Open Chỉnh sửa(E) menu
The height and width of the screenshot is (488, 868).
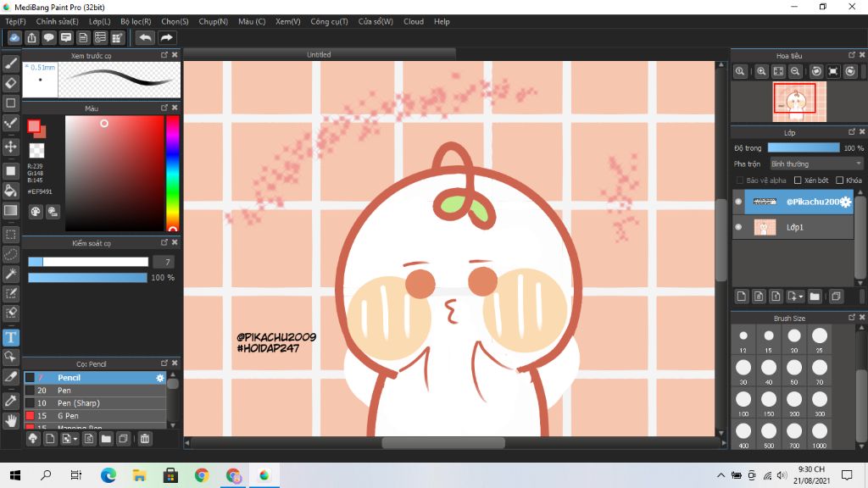tap(57, 21)
